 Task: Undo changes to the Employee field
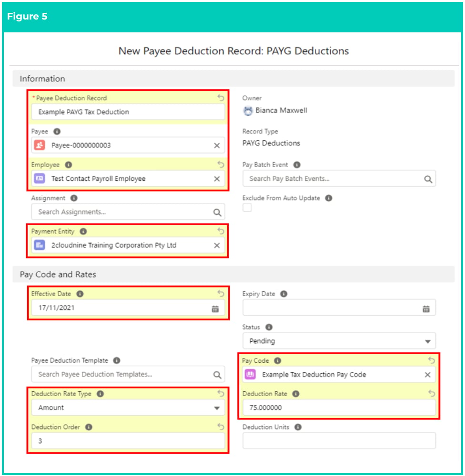point(221,165)
